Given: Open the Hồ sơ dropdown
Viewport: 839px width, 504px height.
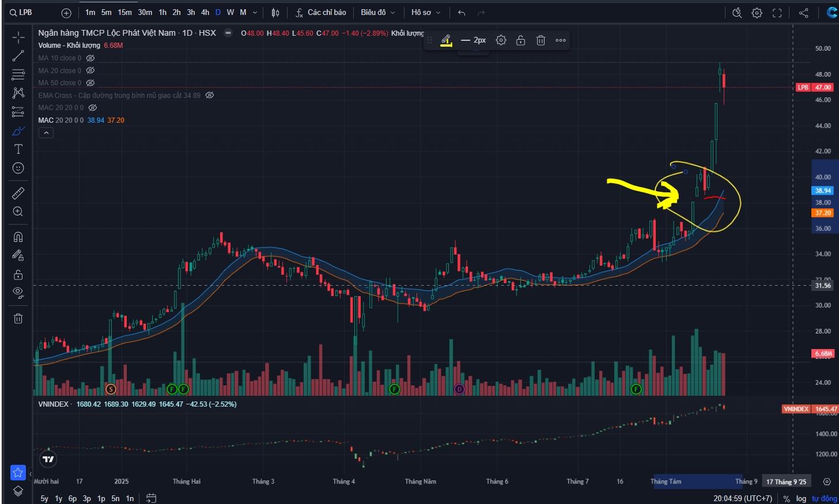Looking at the screenshot, I should pos(426,13).
